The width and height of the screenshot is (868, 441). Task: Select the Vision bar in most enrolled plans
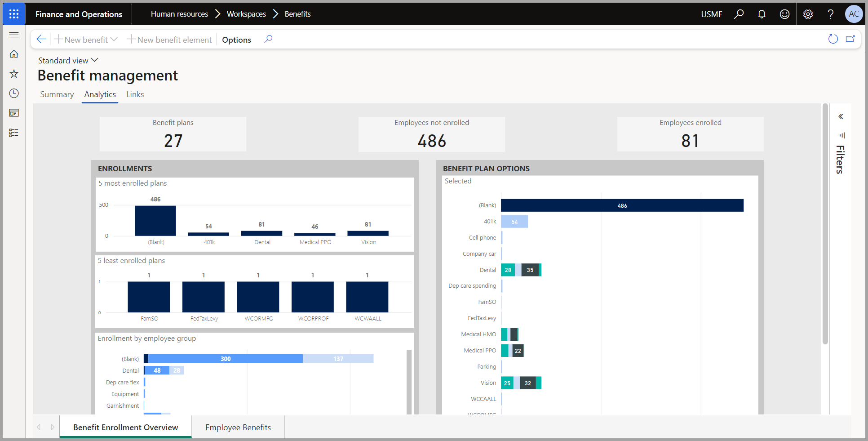(368, 233)
